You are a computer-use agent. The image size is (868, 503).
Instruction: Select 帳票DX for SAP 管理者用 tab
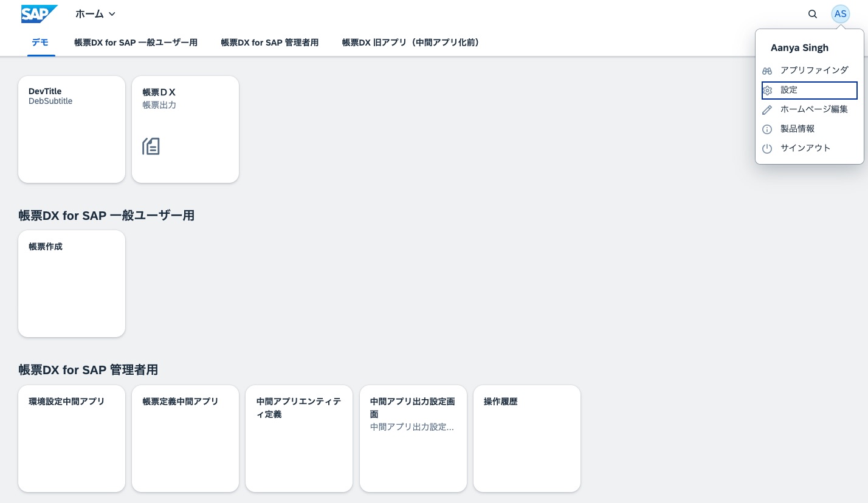[x=269, y=43]
